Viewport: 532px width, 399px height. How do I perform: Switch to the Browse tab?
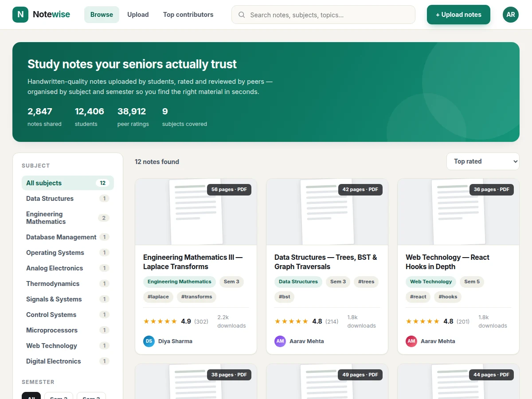[x=102, y=15]
